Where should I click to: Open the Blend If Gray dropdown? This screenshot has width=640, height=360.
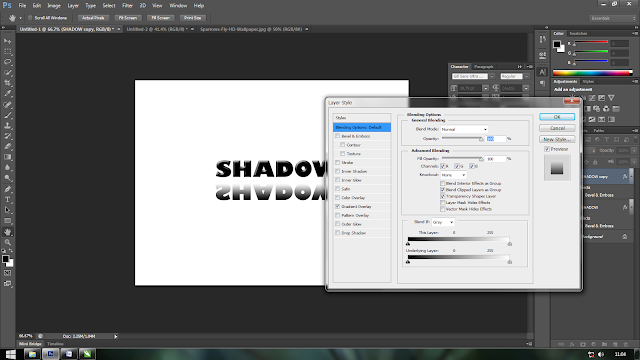[x=443, y=222]
